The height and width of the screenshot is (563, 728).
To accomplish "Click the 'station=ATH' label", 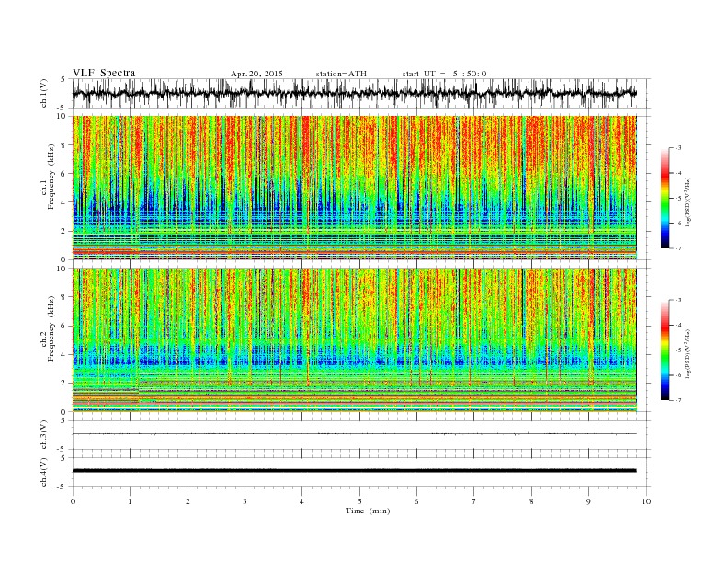I will 341,74.
